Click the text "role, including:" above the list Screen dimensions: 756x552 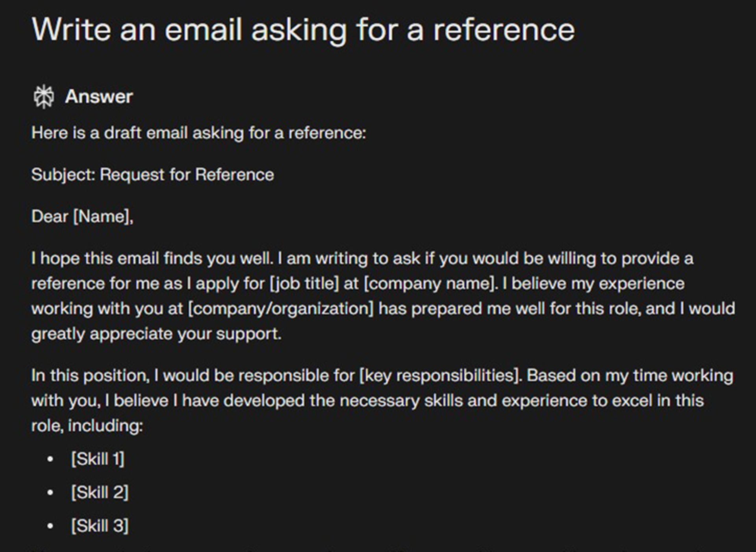[x=87, y=426]
